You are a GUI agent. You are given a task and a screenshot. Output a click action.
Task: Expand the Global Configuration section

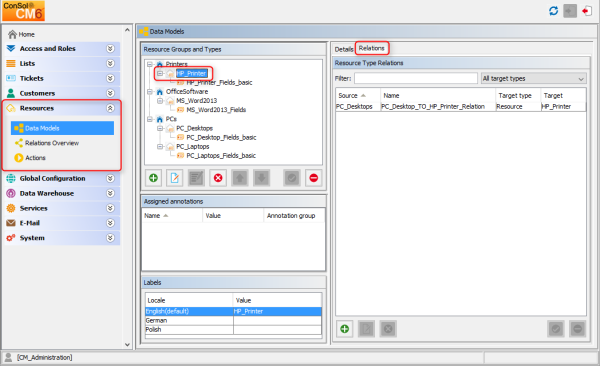pos(110,178)
